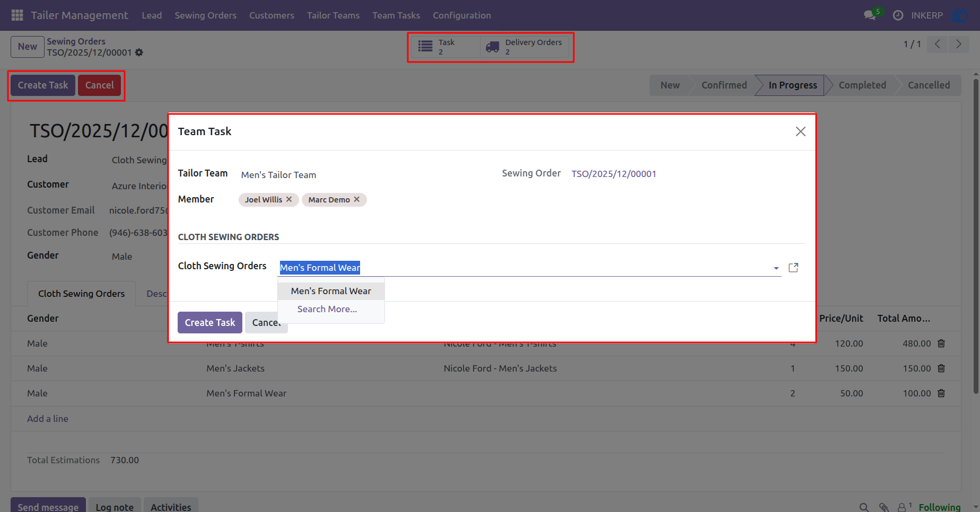Select Men's Formal Wear dropdown option

pyautogui.click(x=331, y=291)
